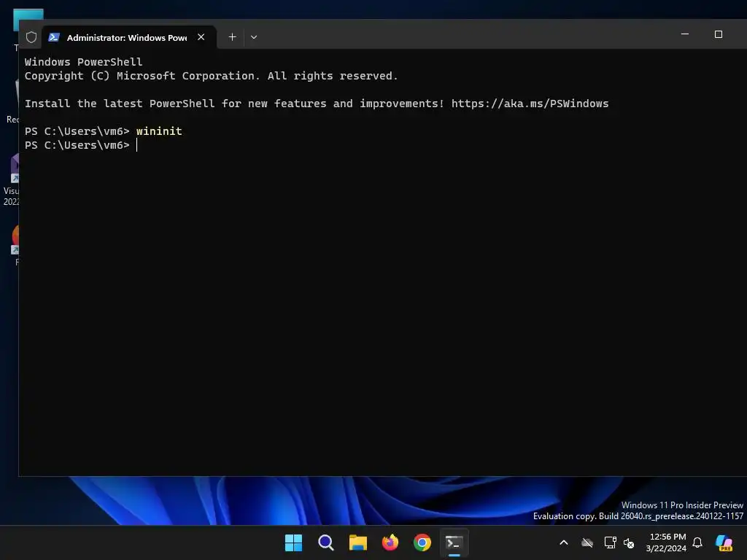Close the Administrator: Windows PowerShell tab
Viewport: 747px width, 560px height.
[x=201, y=37]
